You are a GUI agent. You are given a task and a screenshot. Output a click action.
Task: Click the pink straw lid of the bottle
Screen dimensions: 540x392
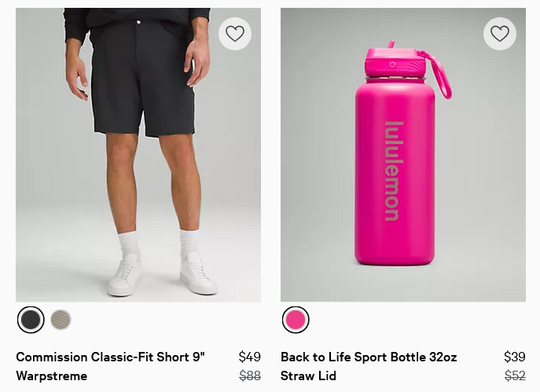tap(395, 61)
